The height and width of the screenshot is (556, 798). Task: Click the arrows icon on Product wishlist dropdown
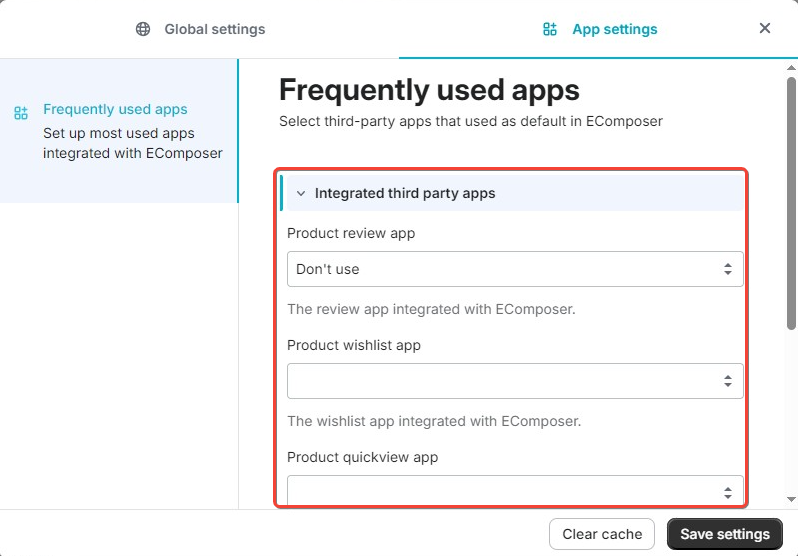pos(728,381)
